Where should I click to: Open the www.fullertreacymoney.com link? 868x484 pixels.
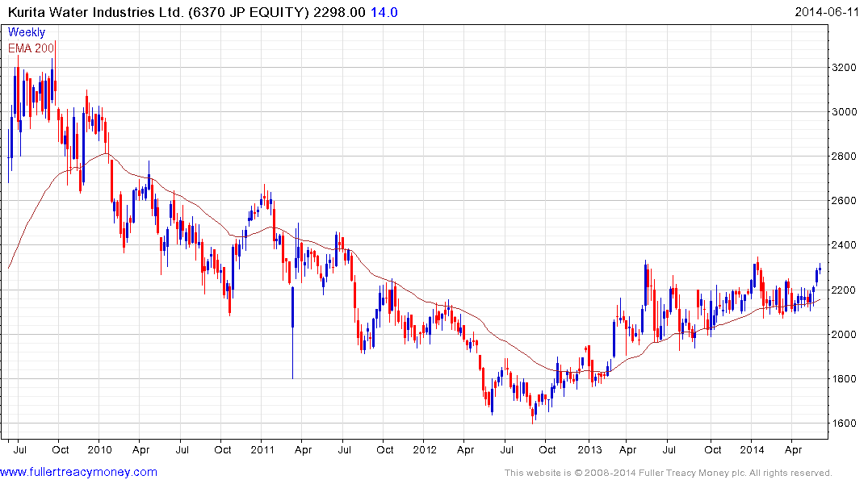(x=78, y=472)
